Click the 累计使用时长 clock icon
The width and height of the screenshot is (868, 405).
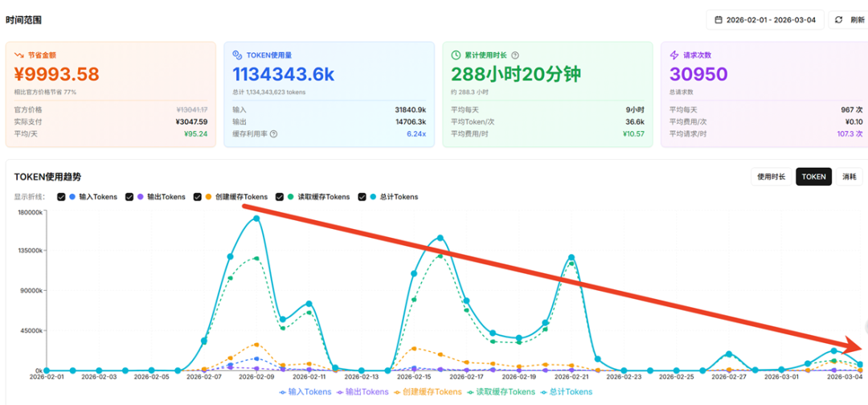[457, 55]
